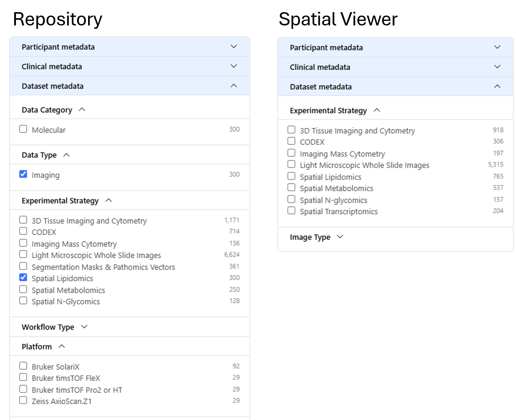
Task: Collapse Spatial Viewer Experimental Strategy chevron
Action: click(x=377, y=110)
